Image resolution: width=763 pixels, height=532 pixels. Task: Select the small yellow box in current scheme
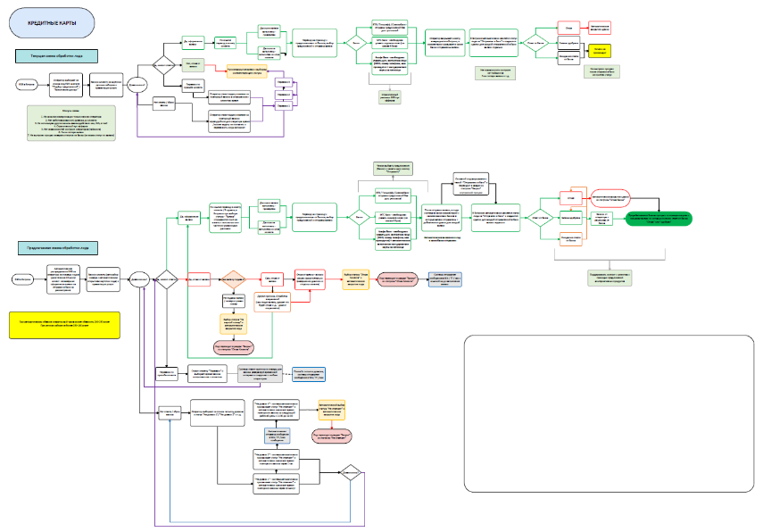tap(600, 51)
